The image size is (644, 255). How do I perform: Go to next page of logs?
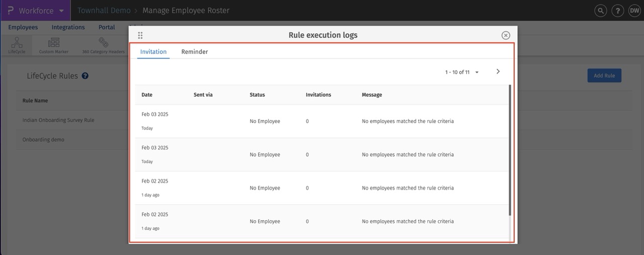coord(498,72)
